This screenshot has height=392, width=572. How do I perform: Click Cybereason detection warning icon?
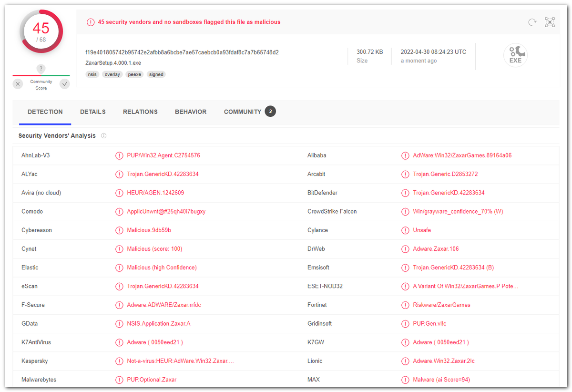(x=119, y=230)
